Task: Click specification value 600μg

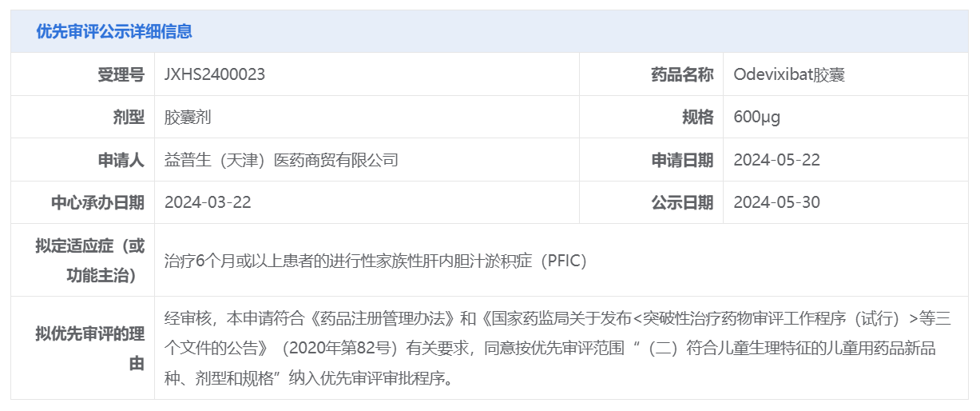Action: [x=757, y=117]
